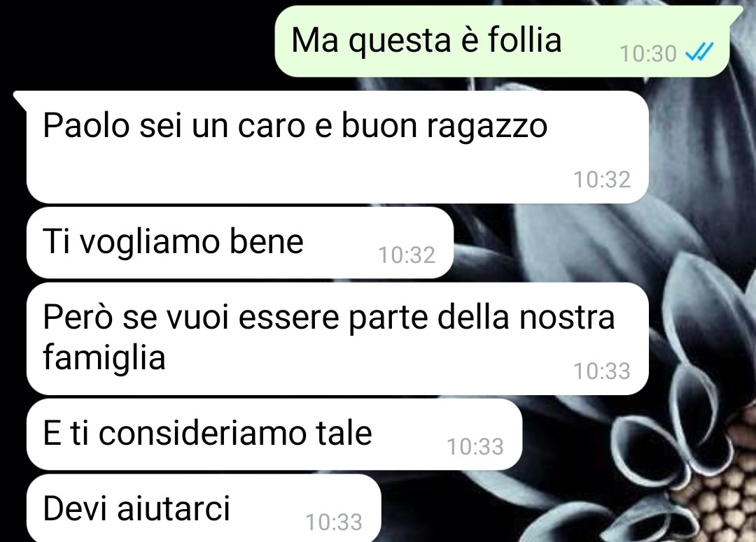Image resolution: width=756 pixels, height=542 pixels.
Task: Tap the 10:32 timestamp beside 'Ti vogliamo bene'
Action: (407, 255)
